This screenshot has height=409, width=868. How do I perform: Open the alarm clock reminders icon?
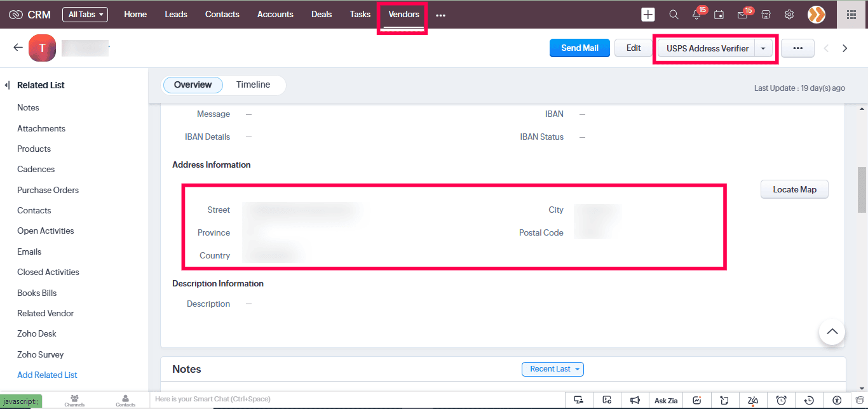[782, 400]
